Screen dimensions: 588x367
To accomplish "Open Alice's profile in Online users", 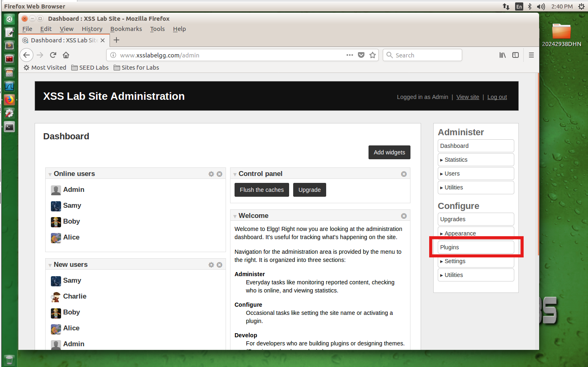I will click(71, 237).
